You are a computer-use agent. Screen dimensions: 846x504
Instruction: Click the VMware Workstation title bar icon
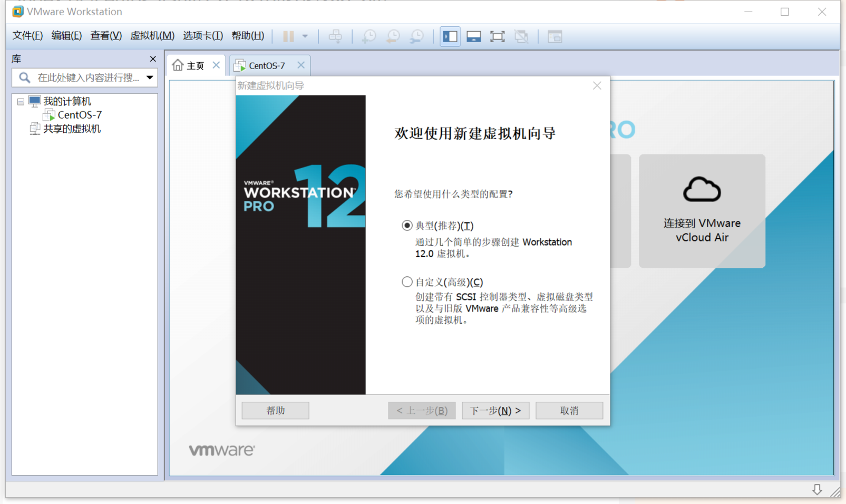pyautogui.click(x=18, y=12)
